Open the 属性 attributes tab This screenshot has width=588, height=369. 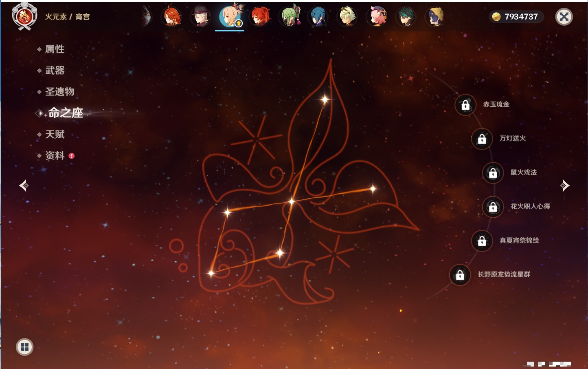(55, 49)
